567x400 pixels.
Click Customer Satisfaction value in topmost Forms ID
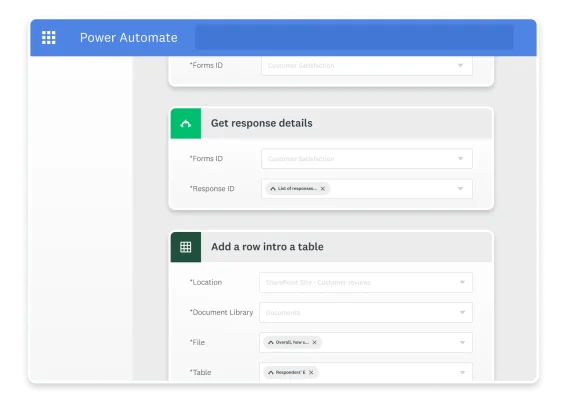pyautogui.click(x=301, y=65)
